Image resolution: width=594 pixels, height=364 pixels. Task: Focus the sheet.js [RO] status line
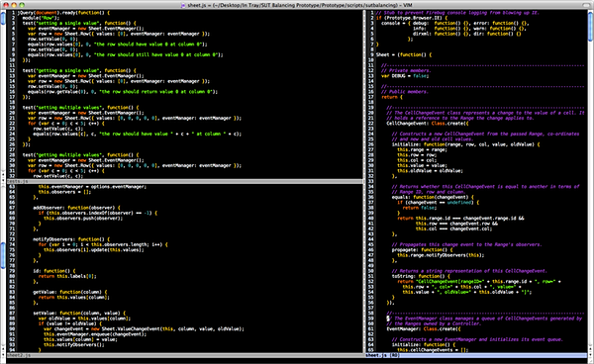476,355
